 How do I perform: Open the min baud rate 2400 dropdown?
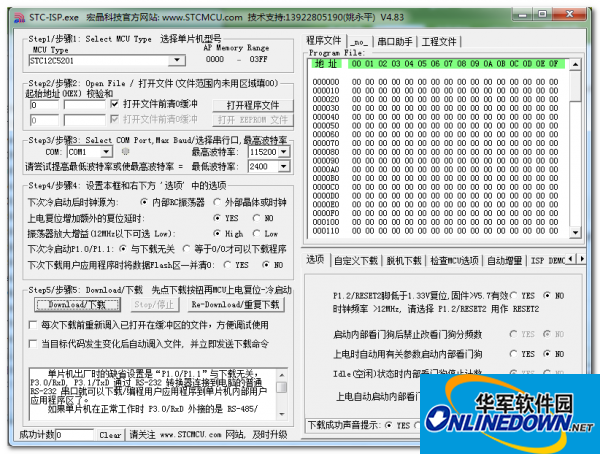click(284, 167)
